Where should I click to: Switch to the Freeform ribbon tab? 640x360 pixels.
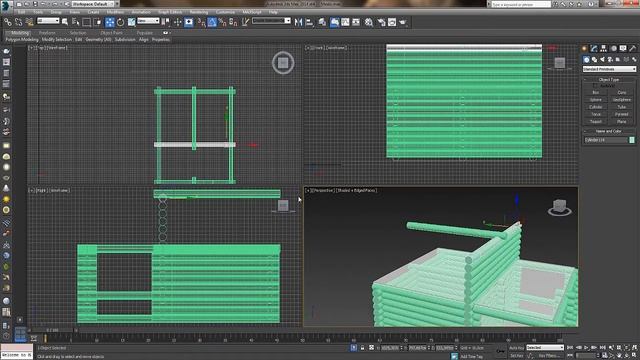(47, 33)
